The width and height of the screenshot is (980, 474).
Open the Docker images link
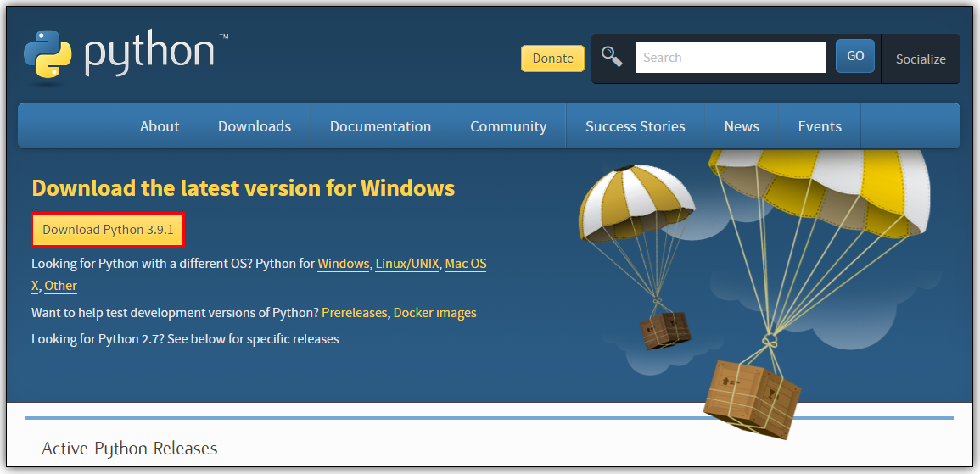click(x=435, y=313)
